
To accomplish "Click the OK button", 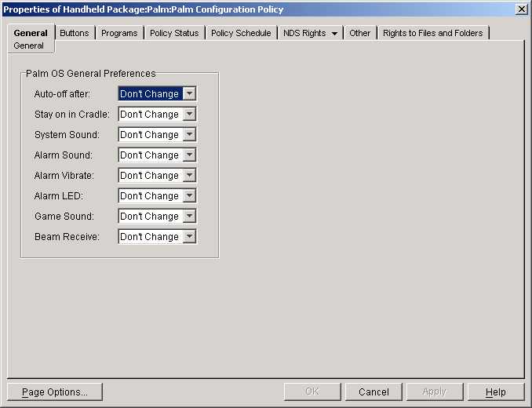I will [x=312, y=392].
